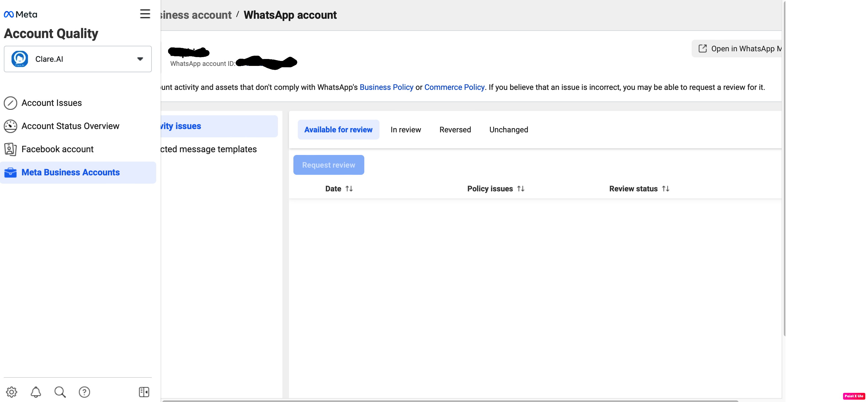868x402 pixels.
Task: Sort by Date column arrows
Action: pos(349,189)
